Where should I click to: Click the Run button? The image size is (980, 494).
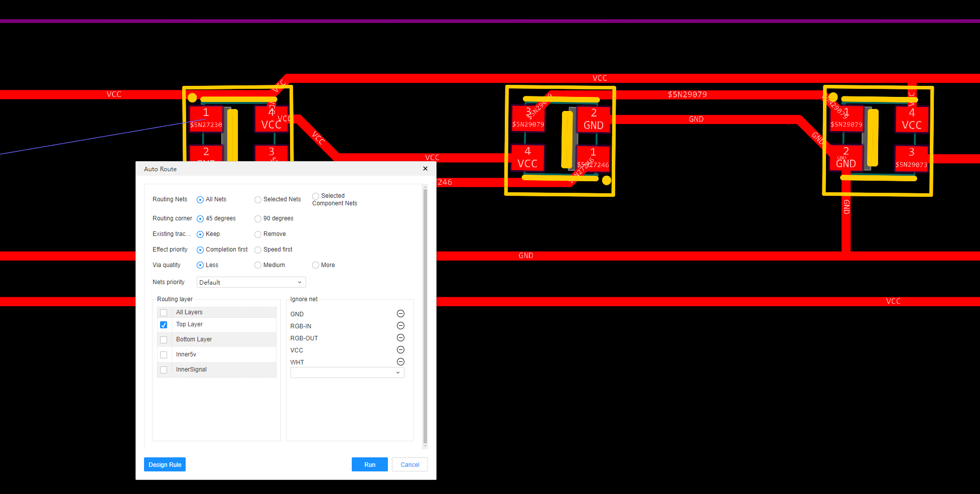369,464
